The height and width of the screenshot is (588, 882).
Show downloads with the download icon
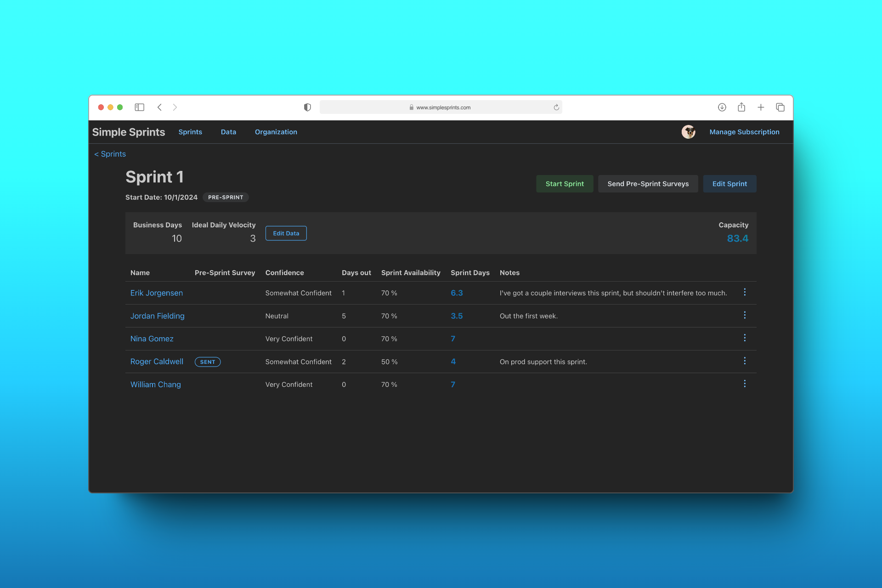tap(722, 107)
